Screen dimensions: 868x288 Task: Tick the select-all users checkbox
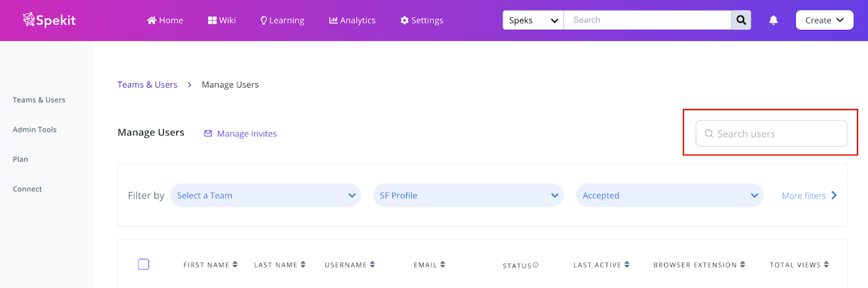click(x=144, y=265)
